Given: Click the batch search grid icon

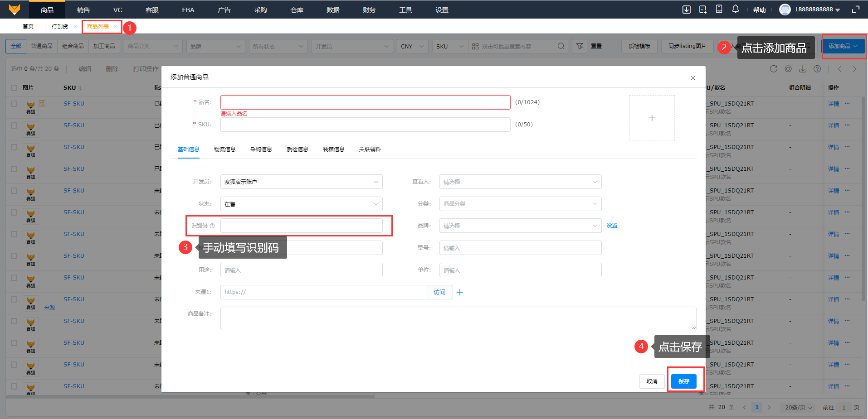Looking at the screenshot, I should pyautogui.click(x=475, y=46).
